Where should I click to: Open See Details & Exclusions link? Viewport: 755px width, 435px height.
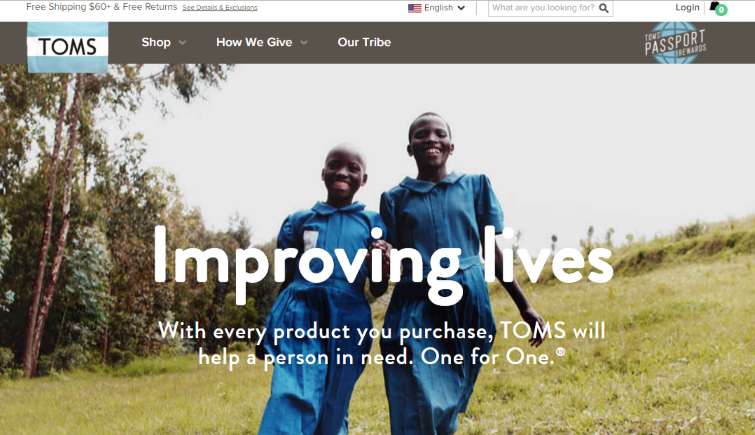click(x=220, y=8)
